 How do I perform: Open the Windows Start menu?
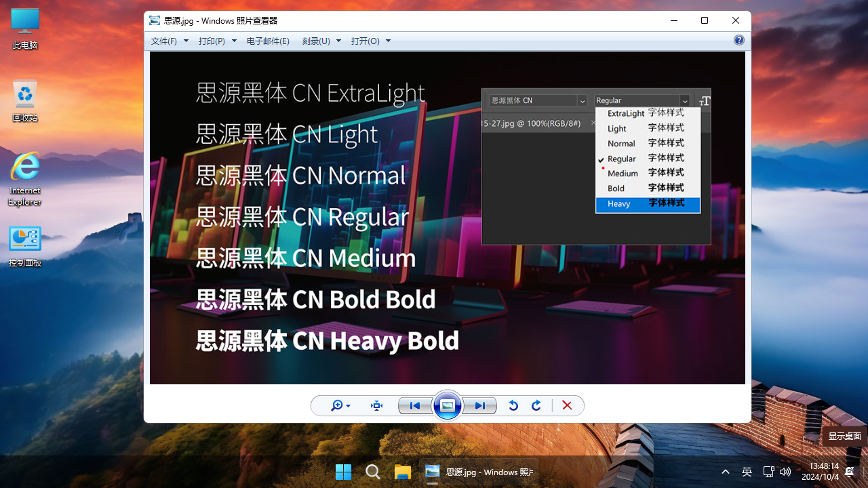click(x=344, y=472)
